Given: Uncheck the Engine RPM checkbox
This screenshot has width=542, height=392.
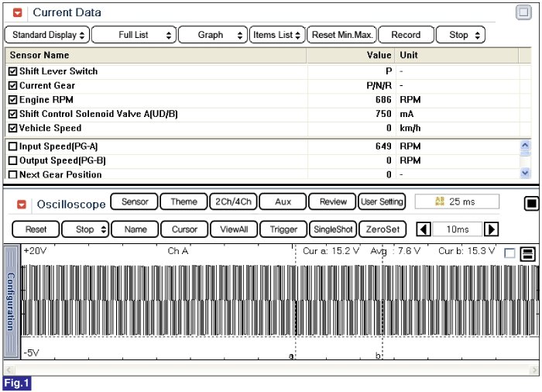Looking at the screenshot, I should 12,100.
